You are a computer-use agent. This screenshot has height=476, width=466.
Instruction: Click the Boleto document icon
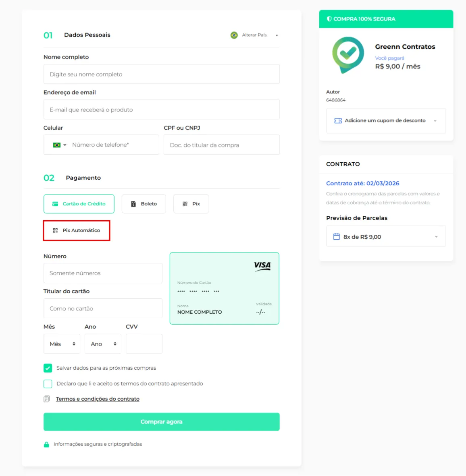click(x=133, y=204)
